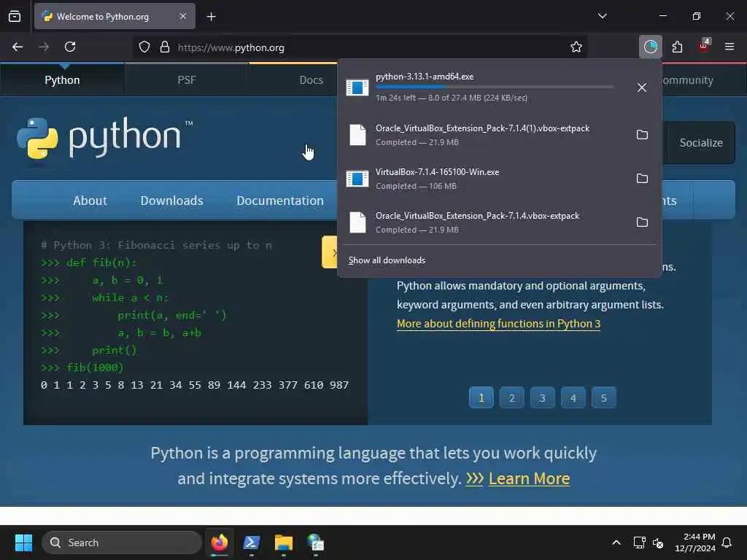
Task: Switch to slide 4 of carousel
Action: pos(573,397)
